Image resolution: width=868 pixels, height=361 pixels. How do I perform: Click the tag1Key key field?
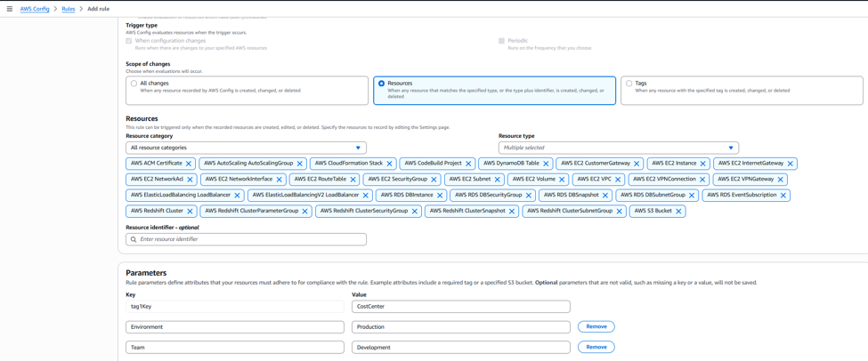click(235, 306)
